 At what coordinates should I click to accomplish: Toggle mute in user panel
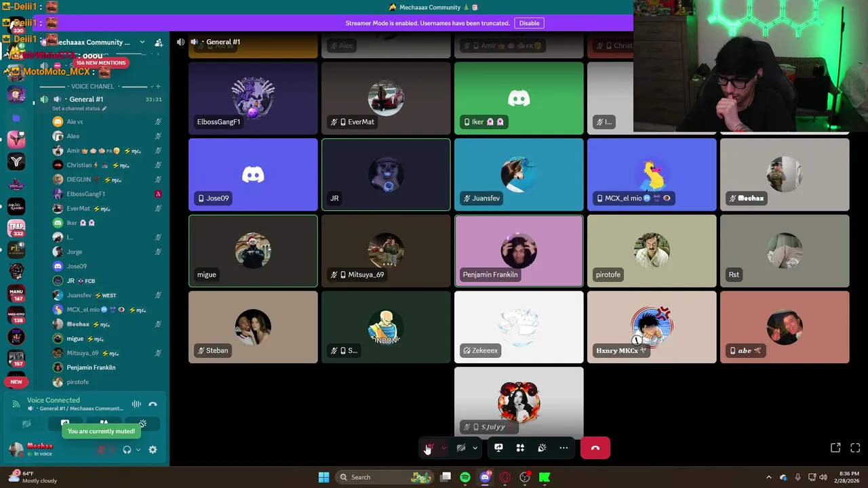tap(102, 450)
